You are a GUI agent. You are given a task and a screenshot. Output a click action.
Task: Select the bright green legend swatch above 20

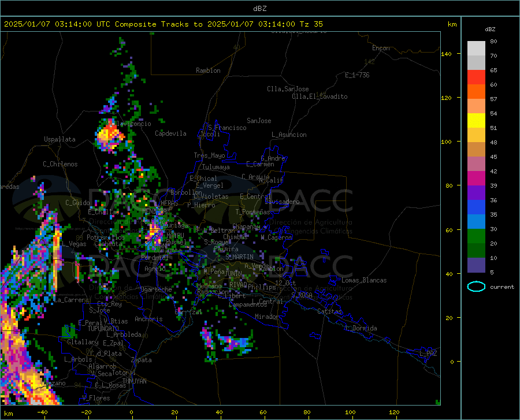click(476, 236)
